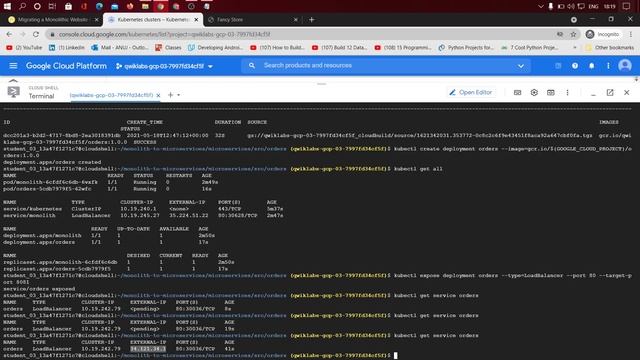Screen dimensions: 640x360
Task: Click the address bar URL
Action: pyautogui.click(x=164, y=34)
